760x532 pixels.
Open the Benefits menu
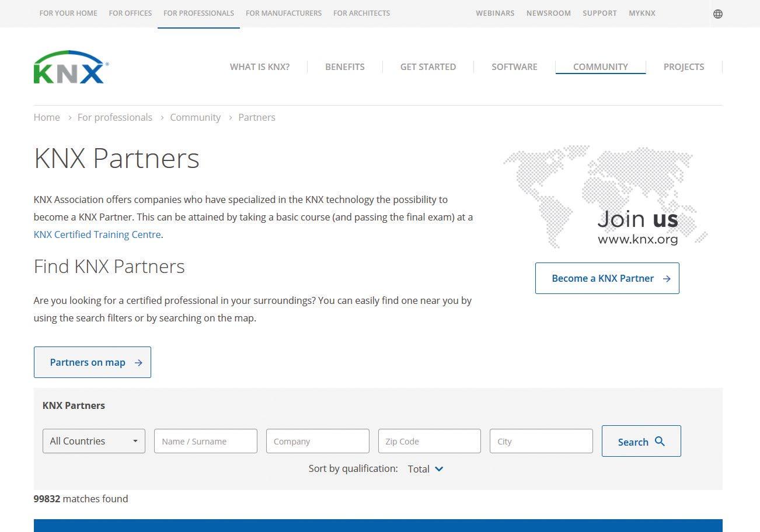(345, 66)
